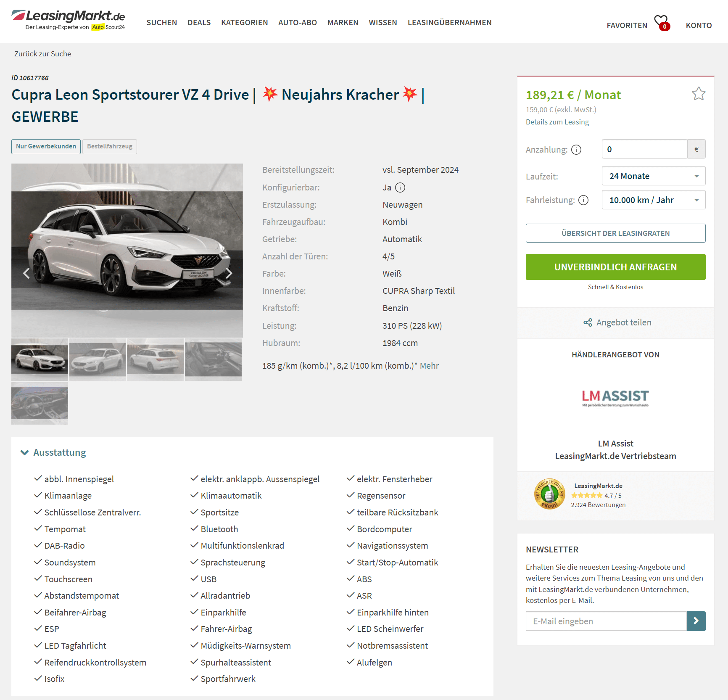Click the NEWSLETTER heading

click(x=552, y=549)
